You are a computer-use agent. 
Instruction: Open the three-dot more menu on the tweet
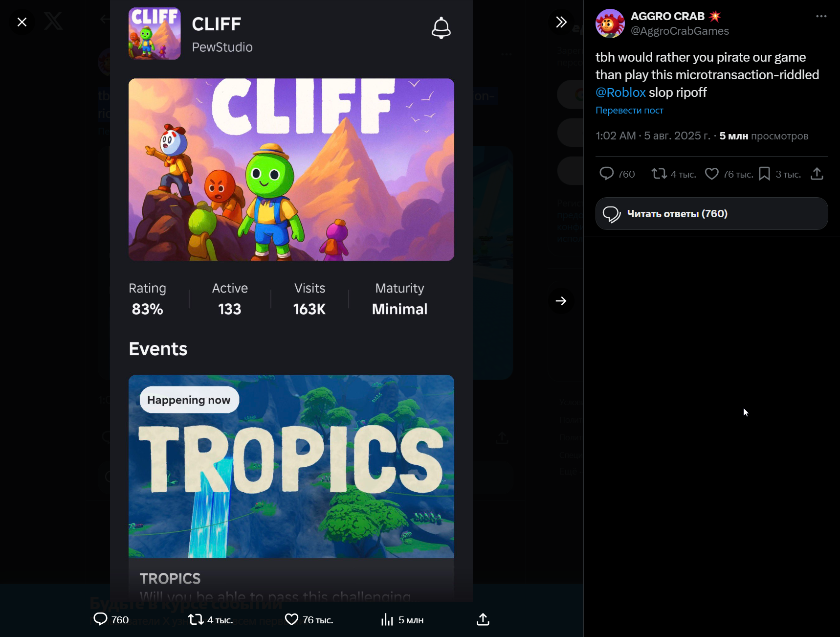tap(821, 17)
